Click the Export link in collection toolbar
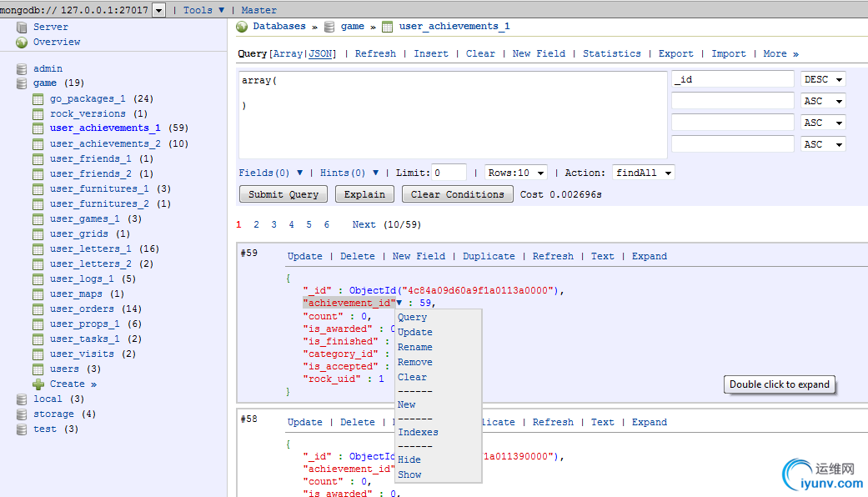This screenshot has height=497, width=868. click(x=676, y=53)
